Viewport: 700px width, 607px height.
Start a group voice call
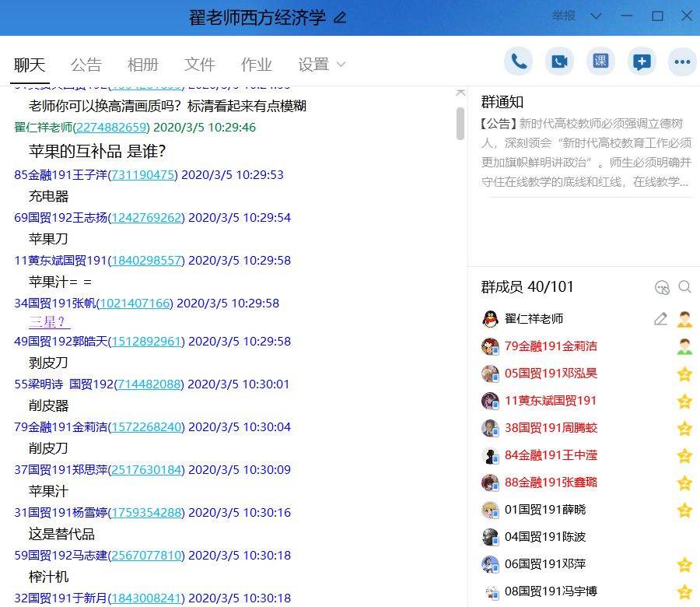click(518, 62)
